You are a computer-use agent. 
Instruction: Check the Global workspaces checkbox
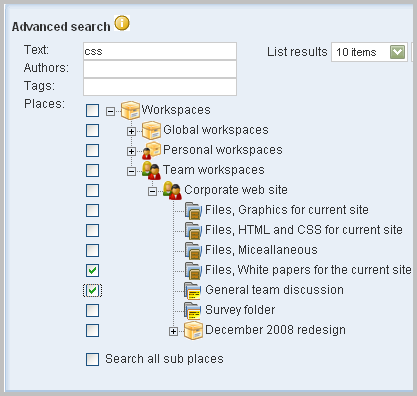tap(92, 130)
